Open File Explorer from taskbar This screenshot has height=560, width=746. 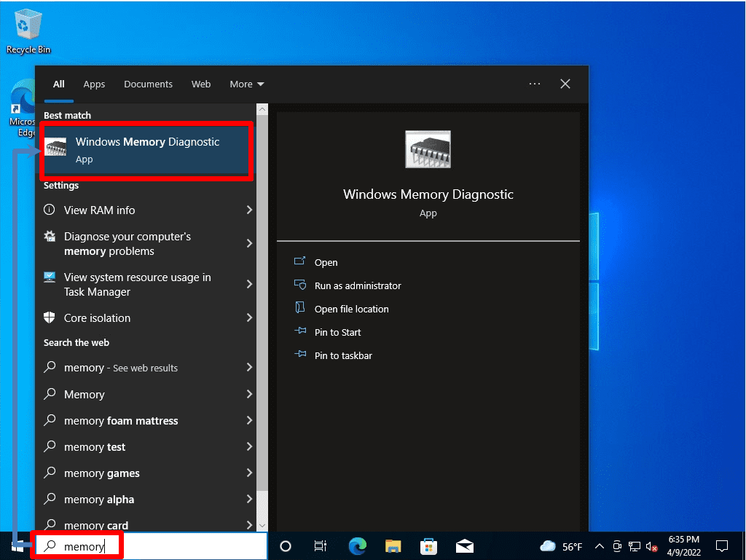coord(393,547)
